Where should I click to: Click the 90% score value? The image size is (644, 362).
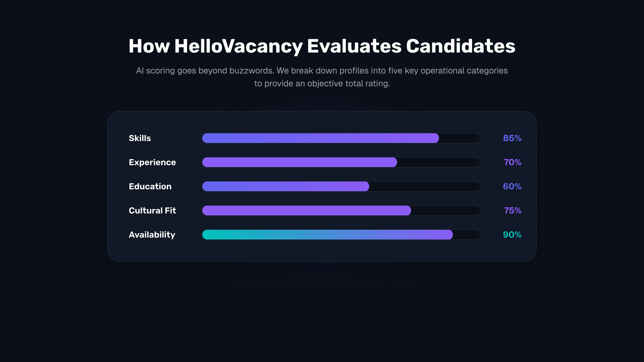coord(512,235)
